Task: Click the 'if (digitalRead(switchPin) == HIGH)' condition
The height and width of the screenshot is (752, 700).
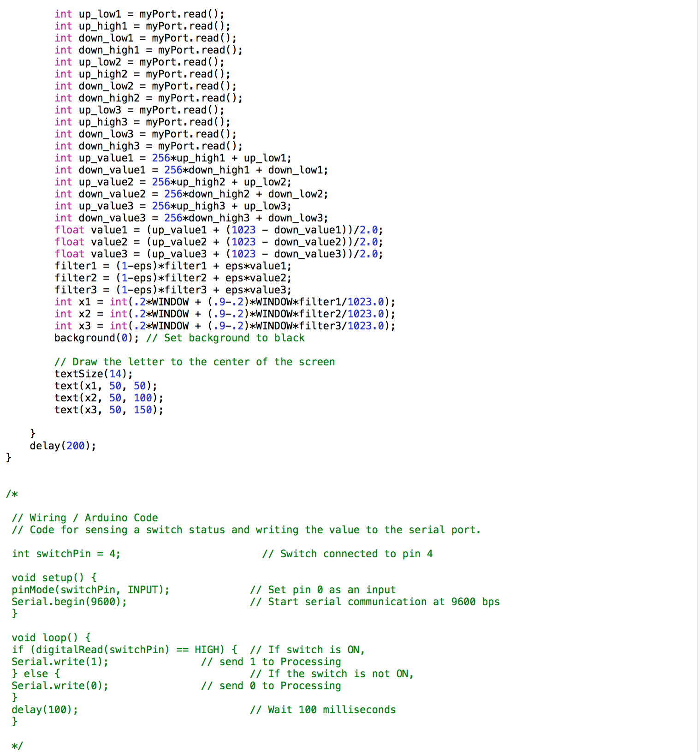Action: point(118,650)
